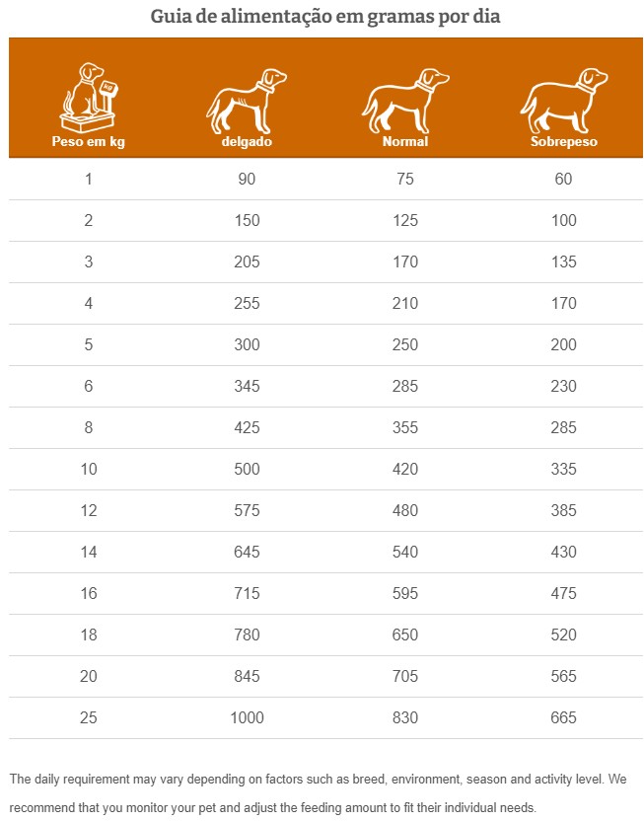Click the sobrepeso value 520
Image resolution: width=644 pixels, height=821 pixels.
coord(563,634)
